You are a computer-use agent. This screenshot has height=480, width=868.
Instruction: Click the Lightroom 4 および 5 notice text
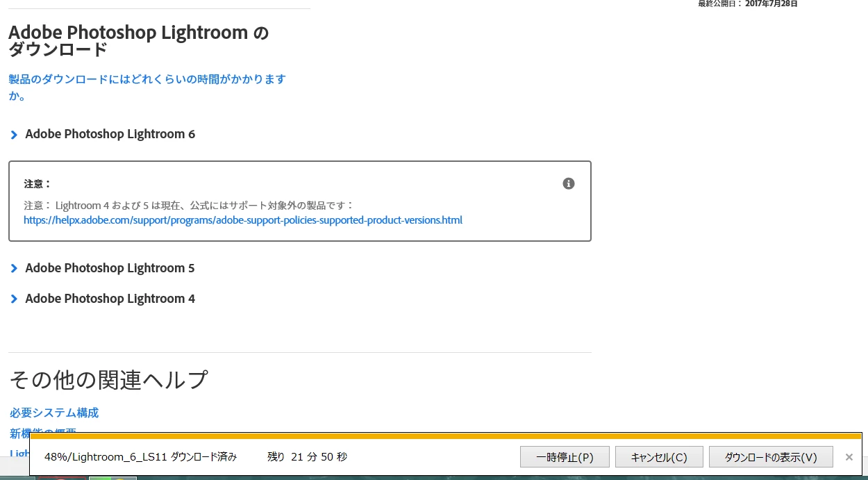point(189,206)
